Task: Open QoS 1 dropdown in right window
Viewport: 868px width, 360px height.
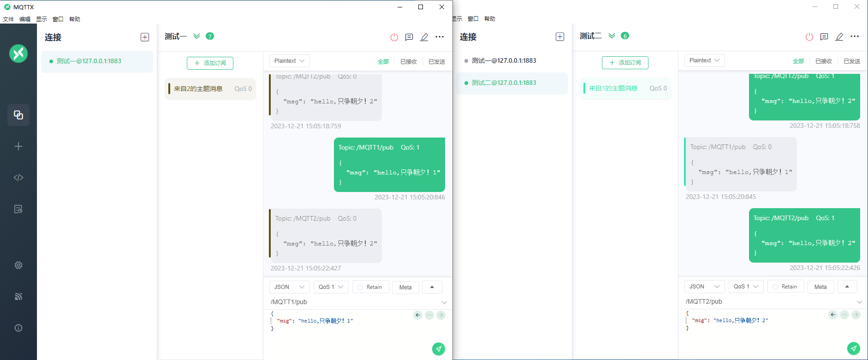Action: 746,287
